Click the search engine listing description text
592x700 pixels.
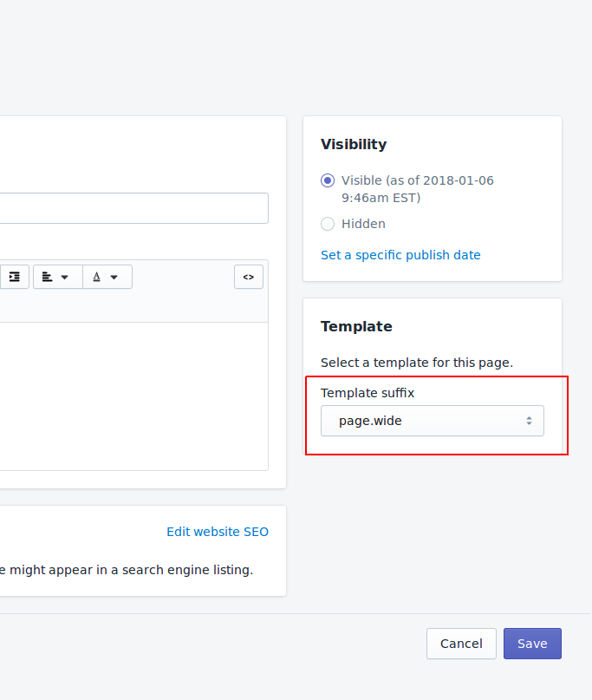[127, 570]
